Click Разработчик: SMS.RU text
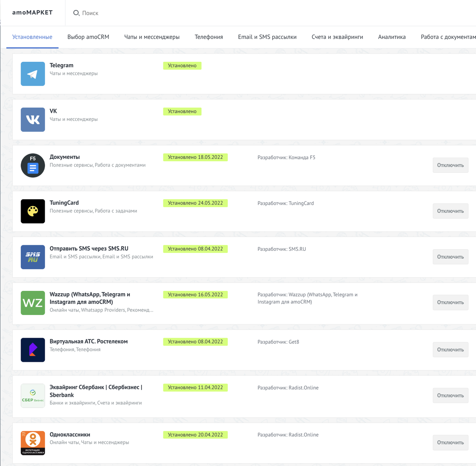The width and height of the screenshot is (476, 466). click(282, 249)
